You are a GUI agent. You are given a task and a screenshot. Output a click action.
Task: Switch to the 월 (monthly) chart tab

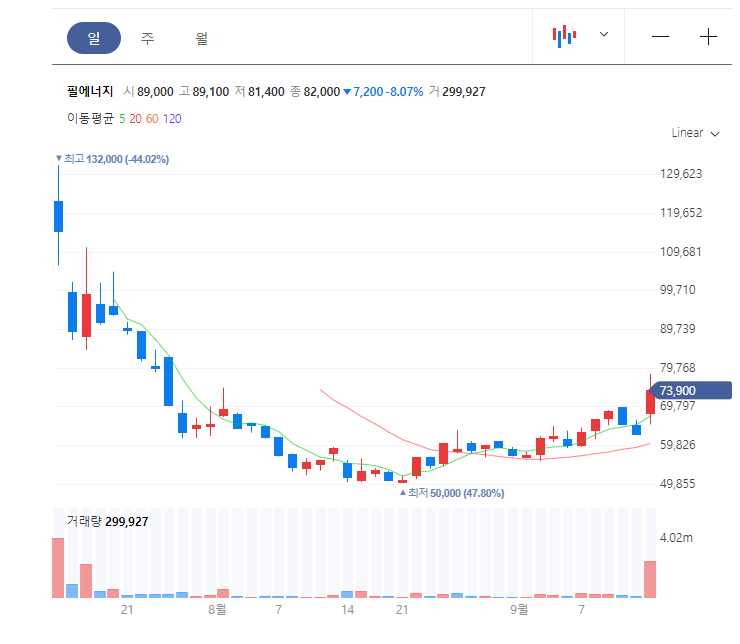202,38
